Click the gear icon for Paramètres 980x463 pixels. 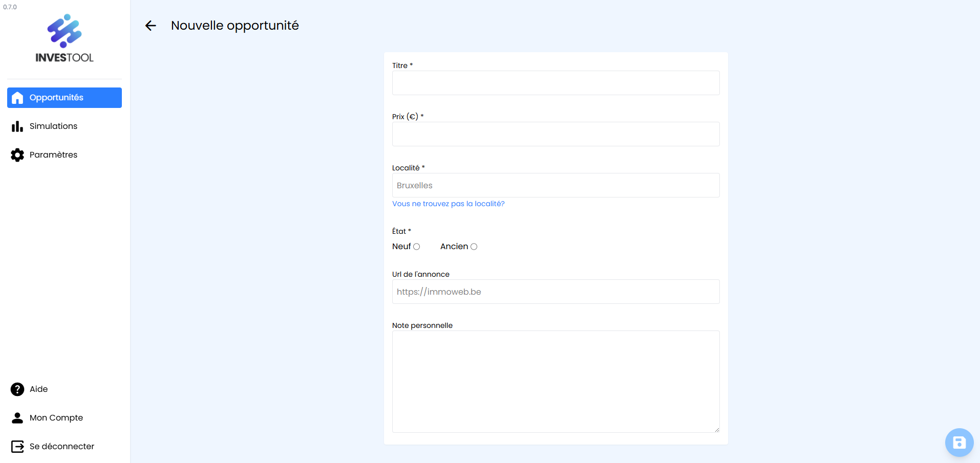(x=17, y=155)
